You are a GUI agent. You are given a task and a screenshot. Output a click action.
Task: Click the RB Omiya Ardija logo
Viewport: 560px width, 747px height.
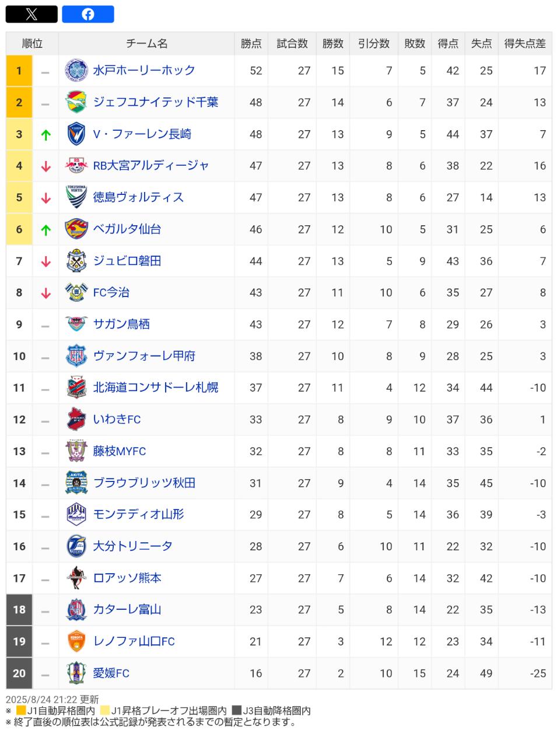click(x=76, y=166)
